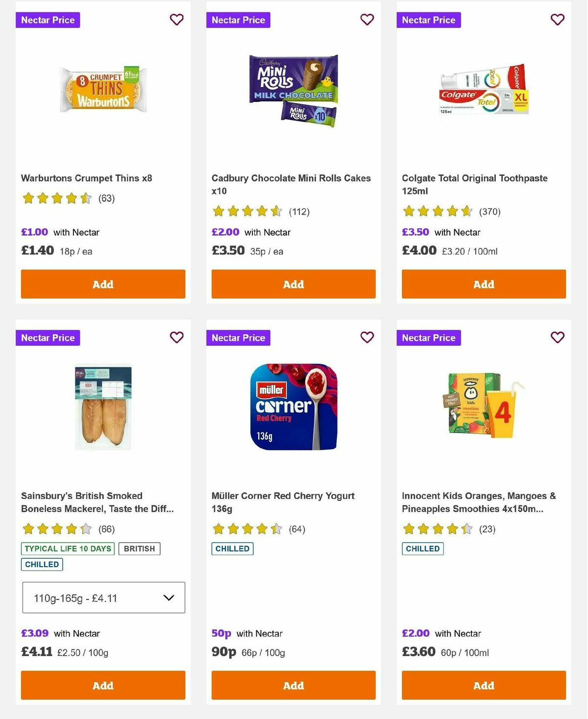Click the heart on the Smoked Mackerel card
This screenshot has width=588, height=719.
(177, 337)
